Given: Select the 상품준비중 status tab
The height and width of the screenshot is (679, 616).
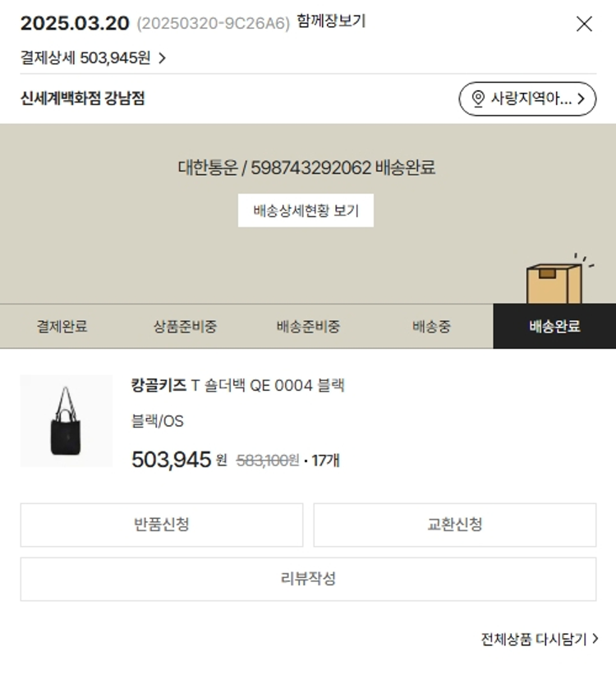Looking at the screenshot, I should [185, 326].
